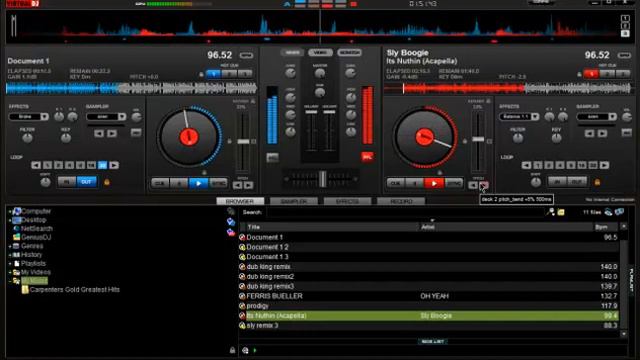Screen dimensions: 640x360
Task: Click the master volume knob
Action: [x=320, y=73]
